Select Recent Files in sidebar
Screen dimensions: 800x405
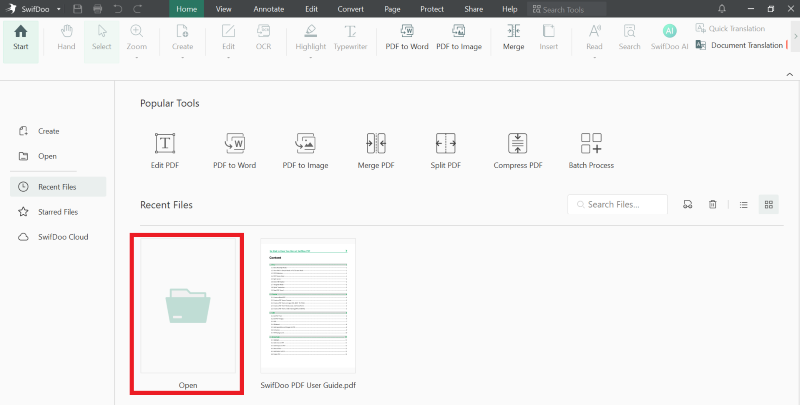point(58,187)
